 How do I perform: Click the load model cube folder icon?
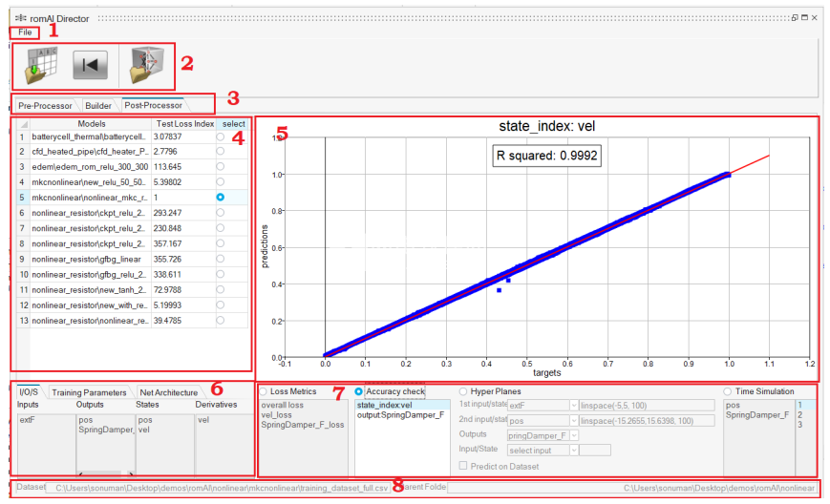[x=147, y=66]
